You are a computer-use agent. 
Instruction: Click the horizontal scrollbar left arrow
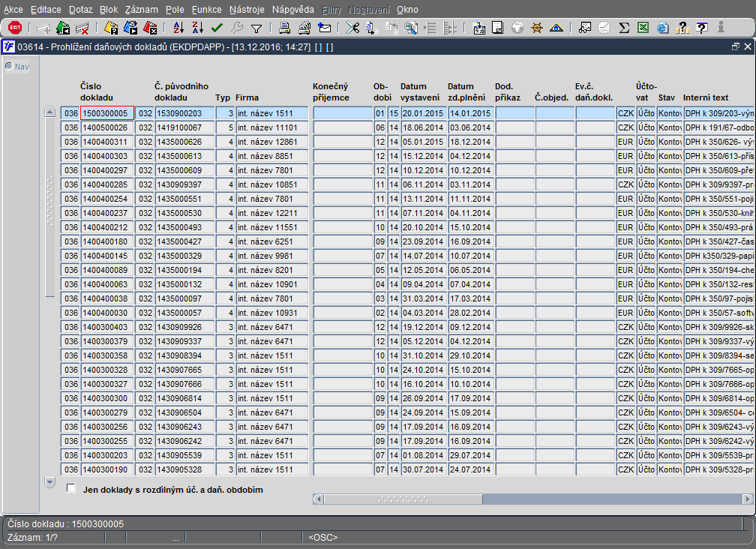(318, 499)
